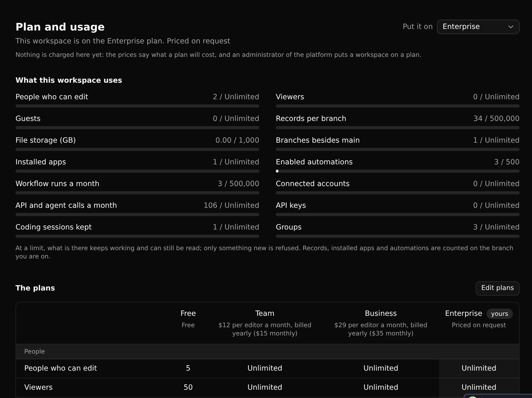The width and height of the screenshot is (532, 398).
Task: Click the '3 / 500,000' workflow runs value
Action: click(238, 183)
